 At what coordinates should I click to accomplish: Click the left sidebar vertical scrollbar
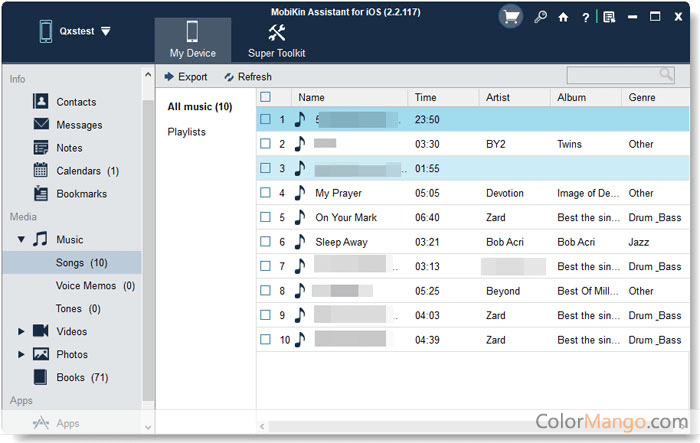coord(149,250)
